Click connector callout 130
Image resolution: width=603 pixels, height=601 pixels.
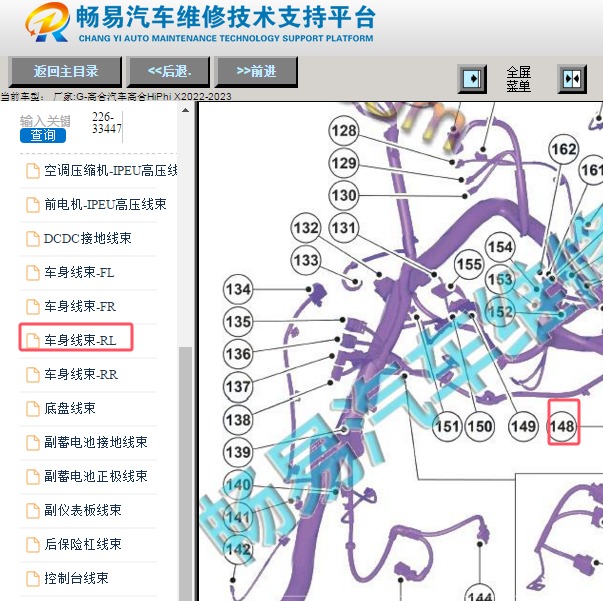(x=344, y=195)
